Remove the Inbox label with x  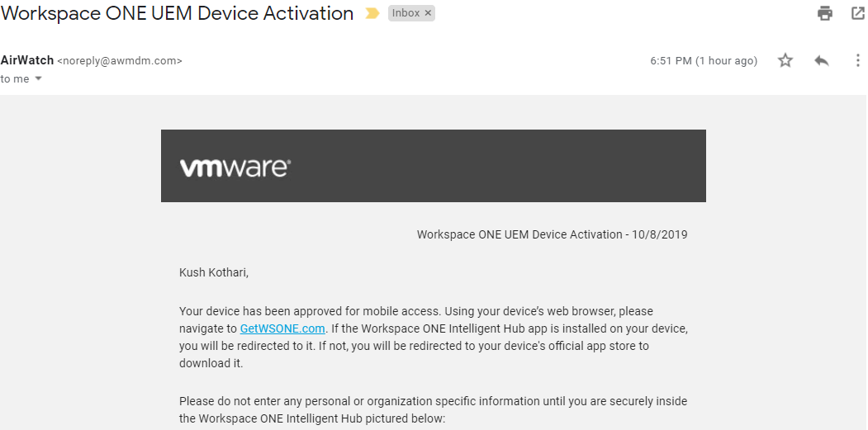click(x=427, y=13)
